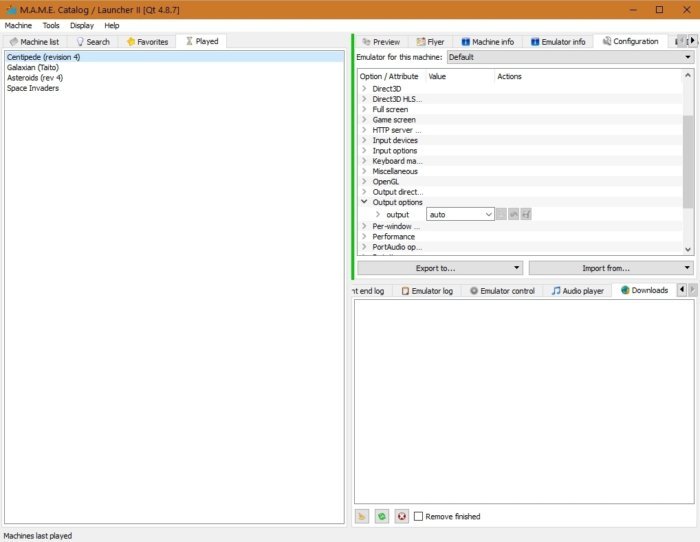Click the broom clean-up downloads icon
Screen dimensions: 700x542
(362, 517)
